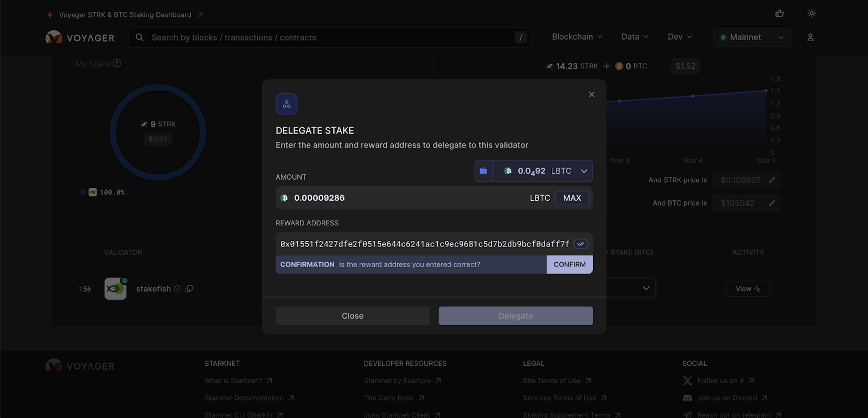This screenshot has width=868, height=418.
Task: Close the Delegate Stake dialog with X
Action: 591,94
